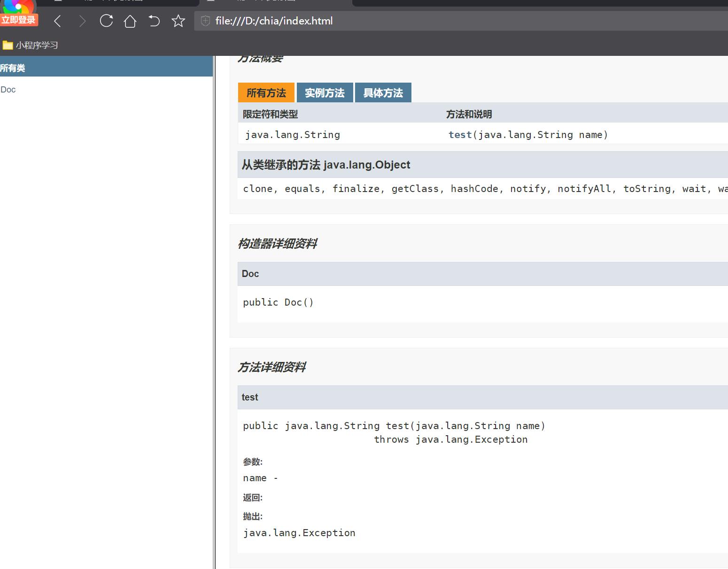Click the browser back arrow
This screenshot has width=728, height=569.
click(x=58, y=21)
